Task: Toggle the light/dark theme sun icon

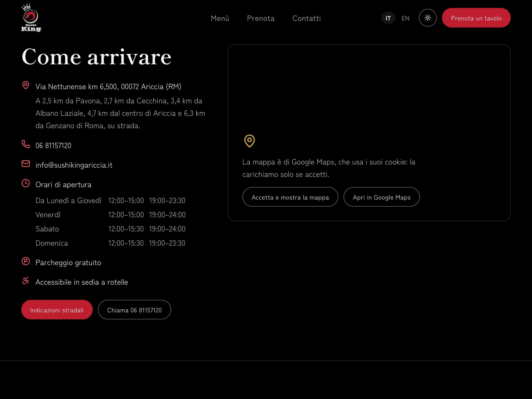Action: click(x=428, y=18)
